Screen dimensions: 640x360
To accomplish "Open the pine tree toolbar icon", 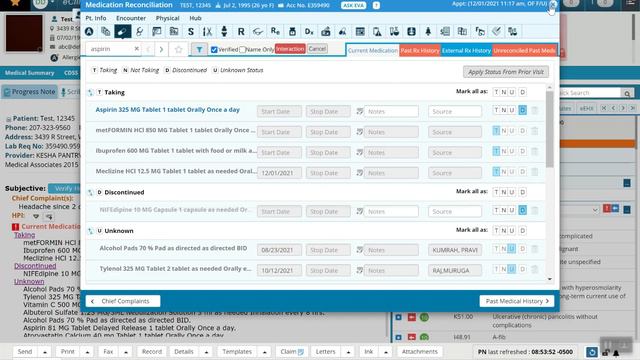I will (x=428, y=31).
